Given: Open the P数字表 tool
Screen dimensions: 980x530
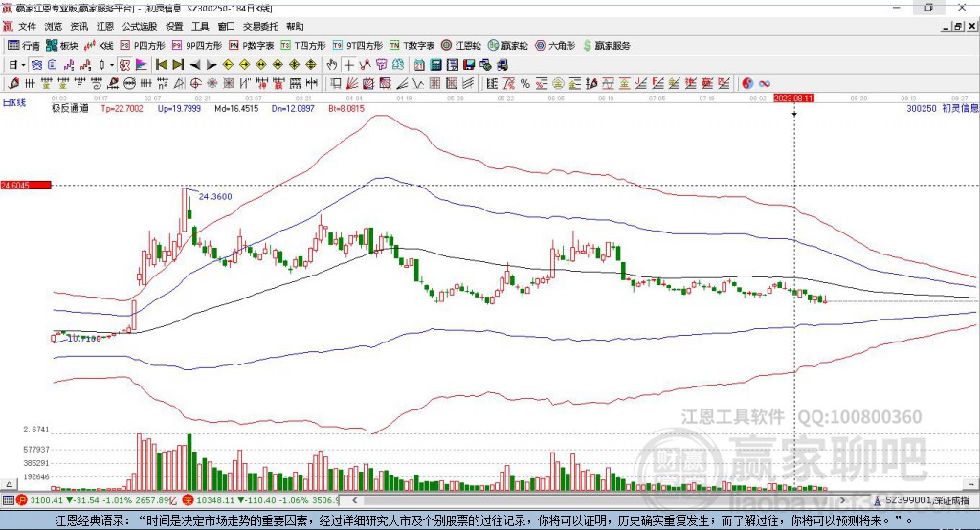Looking at the screenshot, I should coord(252,46).
